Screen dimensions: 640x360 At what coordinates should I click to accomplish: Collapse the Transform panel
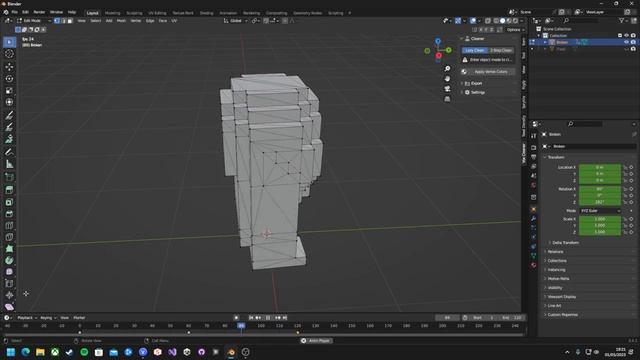click(555, 157)
